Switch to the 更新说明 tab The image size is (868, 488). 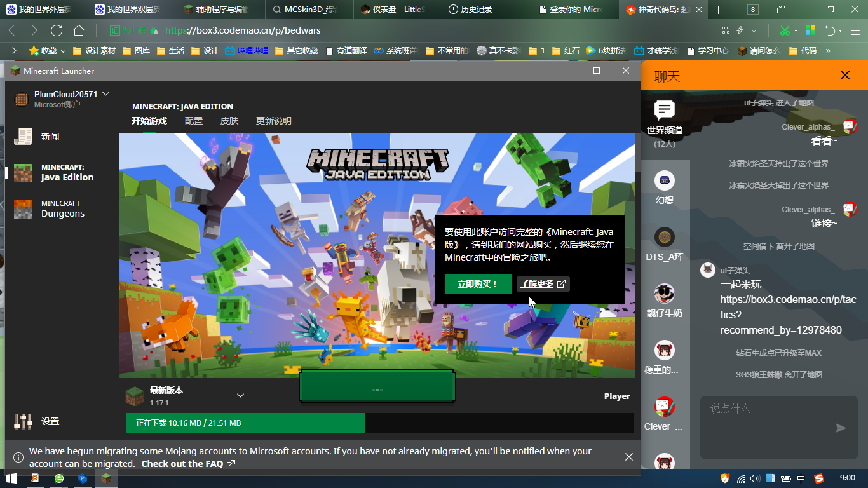coord(274,121)
